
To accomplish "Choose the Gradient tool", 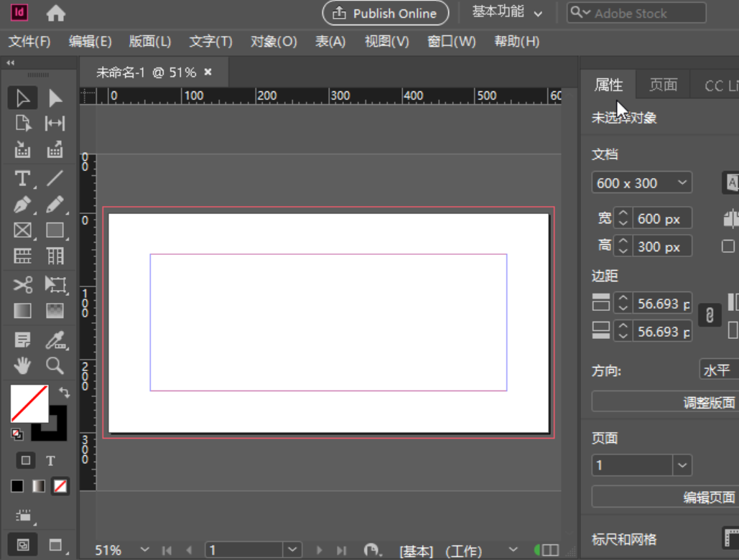I will click(21, 310).
